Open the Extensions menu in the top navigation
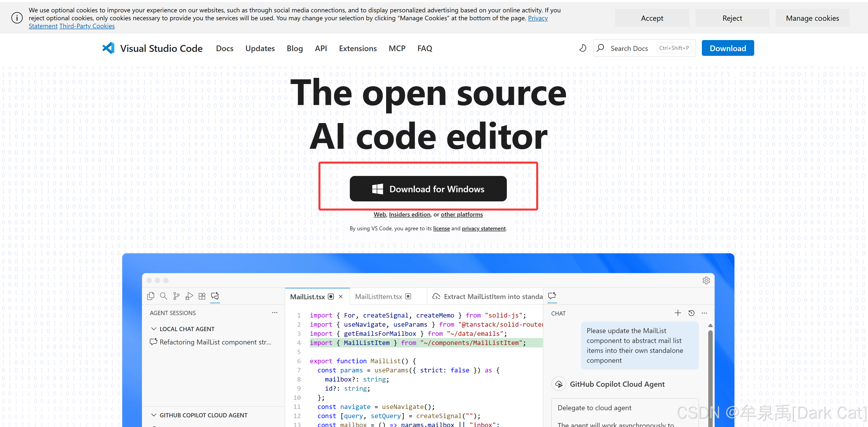Viewport: 868px width, 427px height. 357,48
